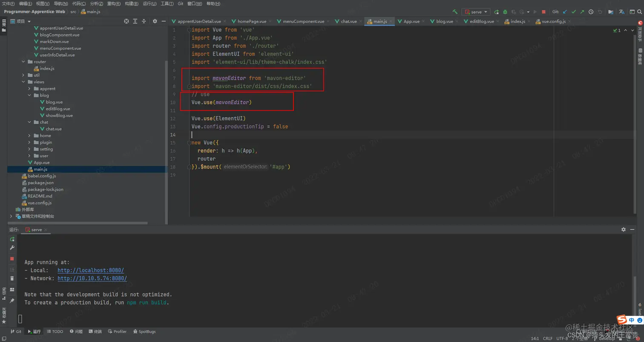
Task: Show Git history clock icon
Action: (591, 12)
